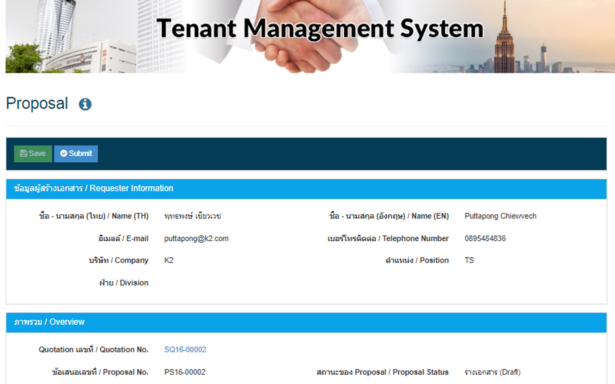Open quotation link SQ16-00002
Image resolution: width=615 pixels, height=384 pixels.
[185, 349]
